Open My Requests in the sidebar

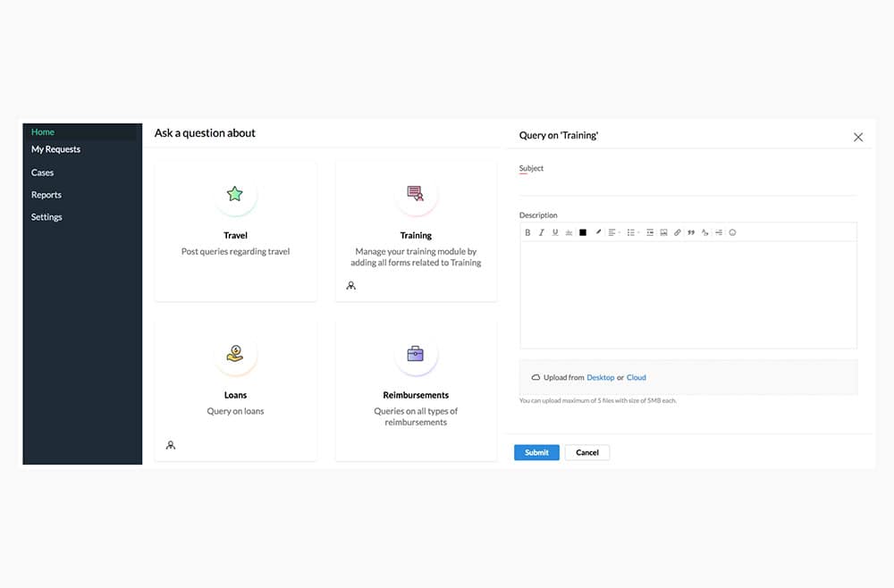point(55,149)
